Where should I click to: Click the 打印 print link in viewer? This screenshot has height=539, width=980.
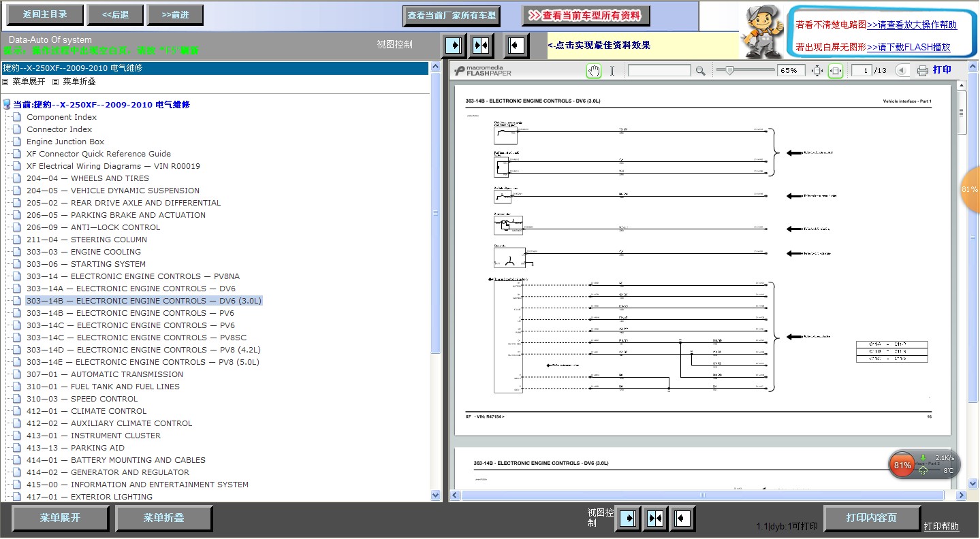pyautogui.click(x=942, y=70)
